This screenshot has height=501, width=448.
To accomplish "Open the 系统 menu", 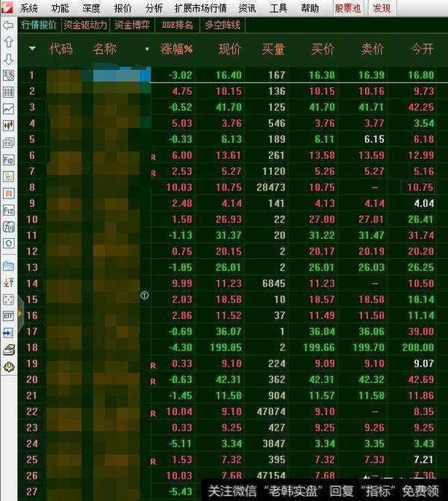I will [29, 8].
